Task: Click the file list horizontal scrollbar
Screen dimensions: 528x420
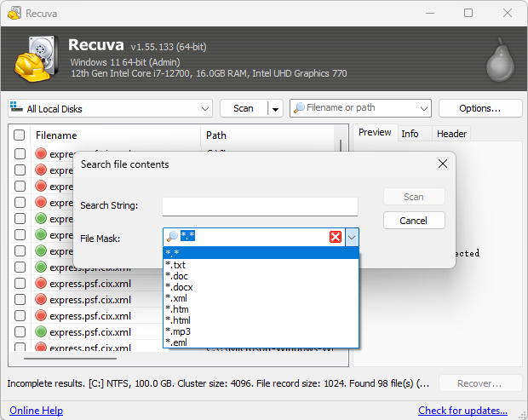Action: (x=70, y=359)
